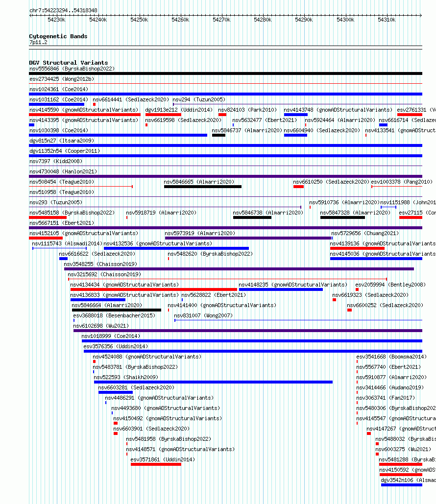Open the nsv6614441 (Sedlazeck2020) variant
This screenshot has height=504, width=436.
coord(130,99)
